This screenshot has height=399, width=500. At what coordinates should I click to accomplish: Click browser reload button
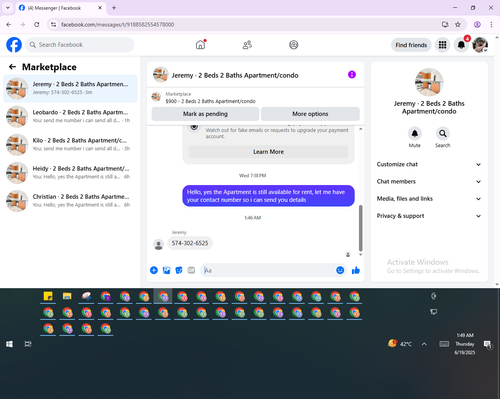[37, 24]
